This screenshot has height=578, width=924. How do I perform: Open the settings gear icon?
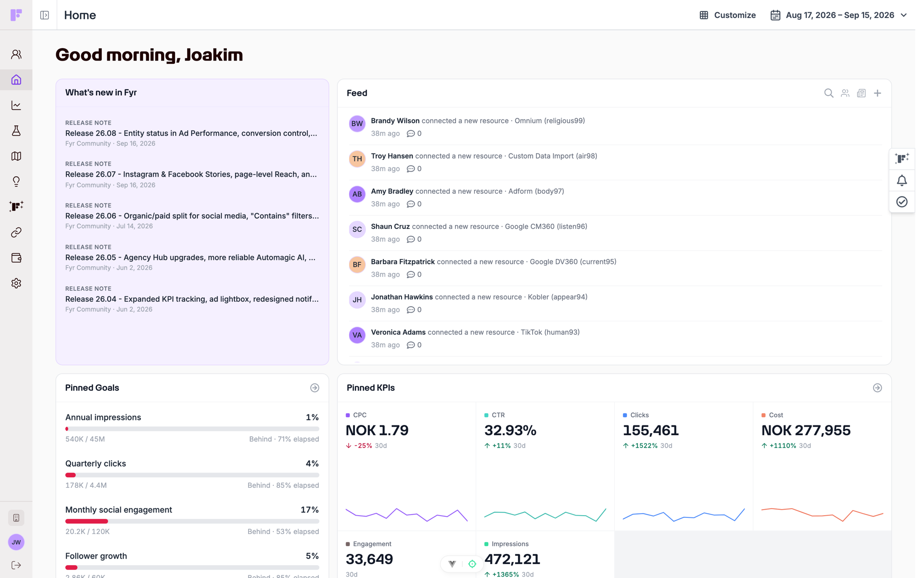coord(16,283)
